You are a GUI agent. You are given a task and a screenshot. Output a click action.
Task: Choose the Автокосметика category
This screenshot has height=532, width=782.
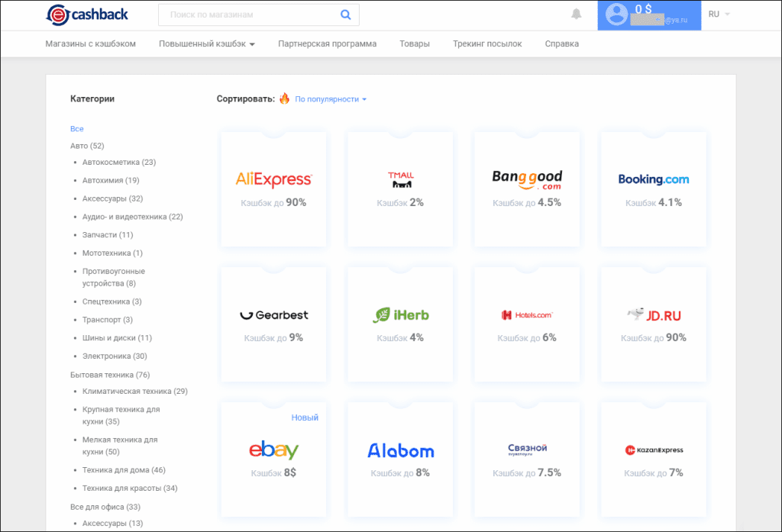(x=118, y=163)
